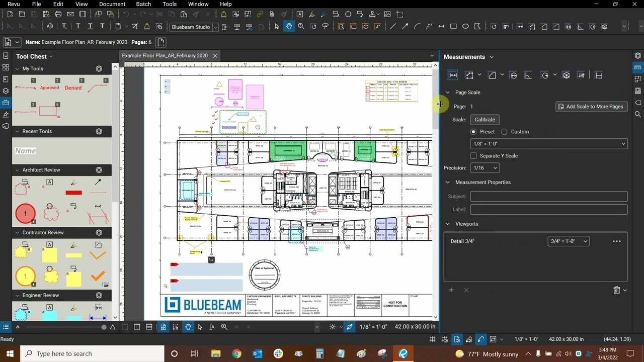Open the Zoom tool in the status bar
The height and width of the screenshot is (362, 644).
tap(224, 327)
